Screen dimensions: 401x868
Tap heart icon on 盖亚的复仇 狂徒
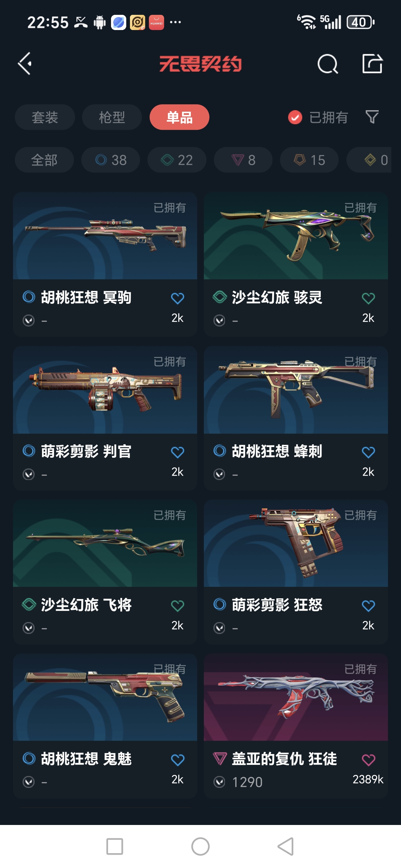point(368,759)
